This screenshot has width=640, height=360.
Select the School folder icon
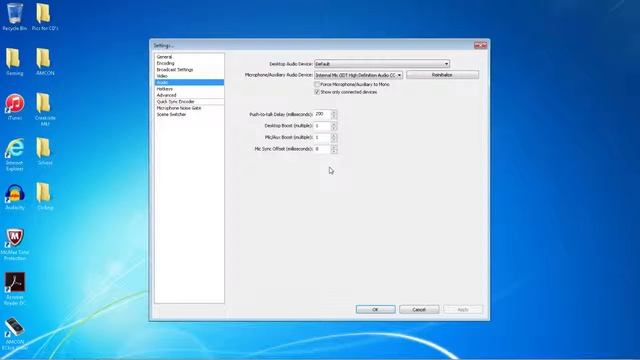[x=45, y=151]
